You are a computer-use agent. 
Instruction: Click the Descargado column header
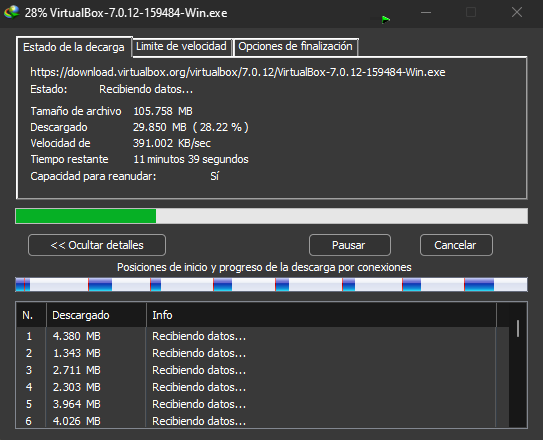(96, 315)
